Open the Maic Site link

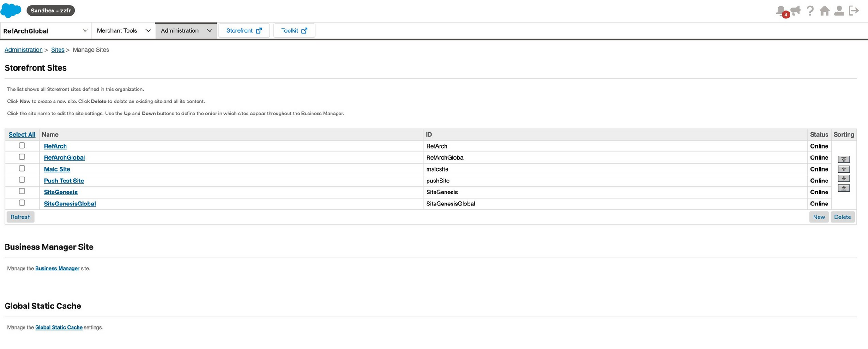[57, 169]
